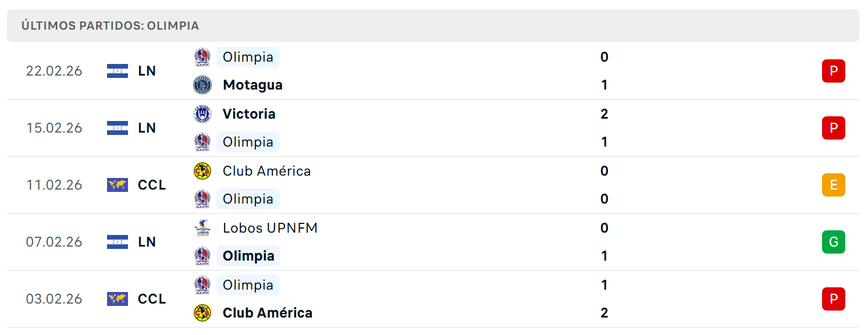Click CCL competition label for 03.02.26

tap(152, 299)
